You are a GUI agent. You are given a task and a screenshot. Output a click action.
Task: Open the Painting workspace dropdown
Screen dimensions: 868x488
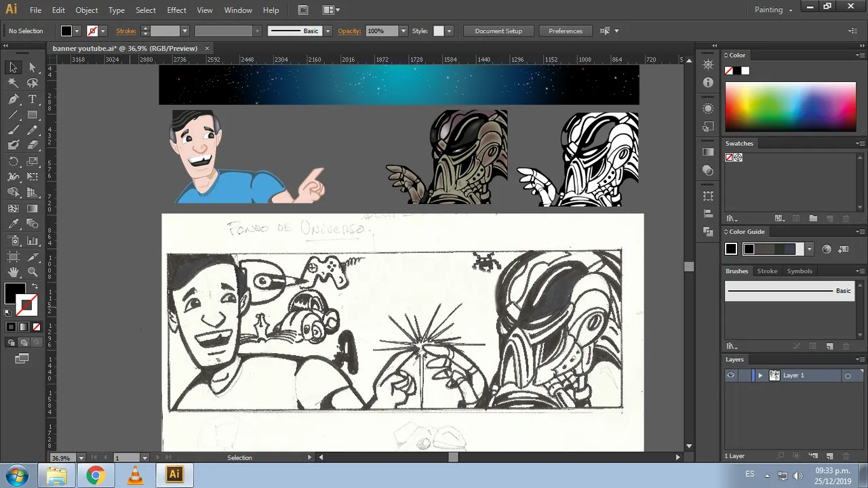point(774,10)
